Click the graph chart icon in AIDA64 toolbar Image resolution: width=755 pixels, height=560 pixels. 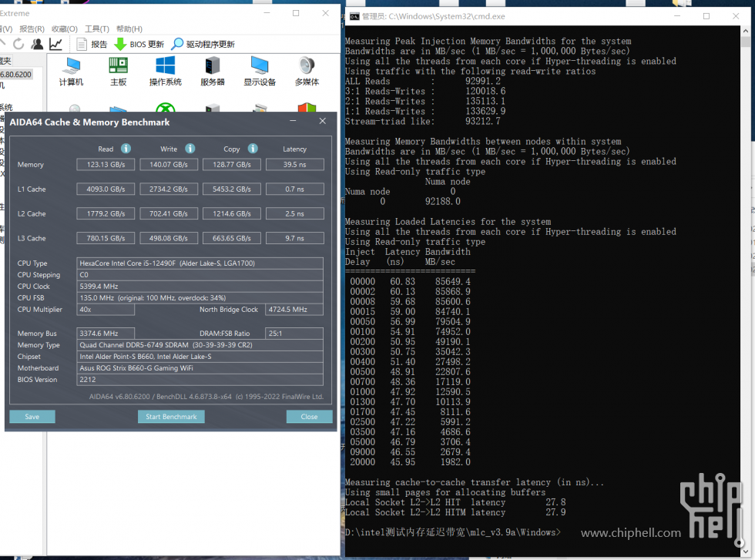tap(55, 45)
